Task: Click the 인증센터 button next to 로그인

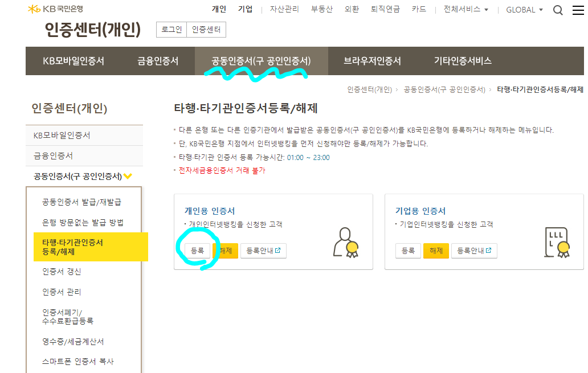Action: 206,30
